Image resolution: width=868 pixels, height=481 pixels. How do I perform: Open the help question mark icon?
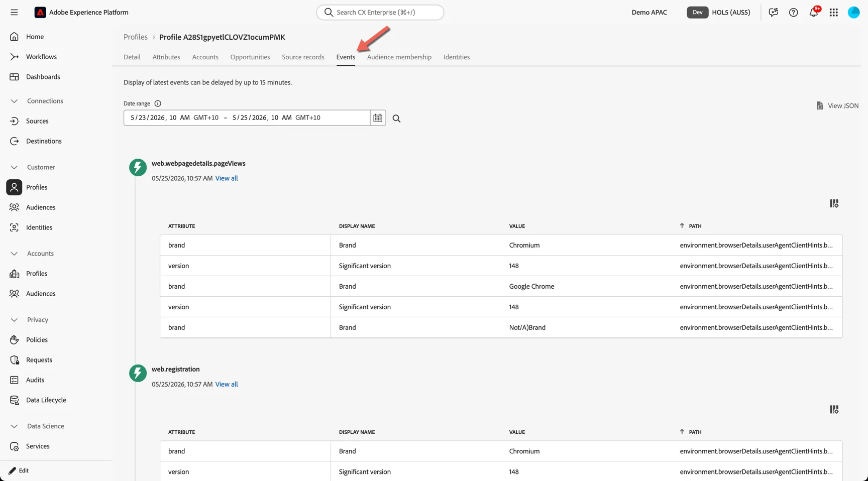click(x=793, y=12)
